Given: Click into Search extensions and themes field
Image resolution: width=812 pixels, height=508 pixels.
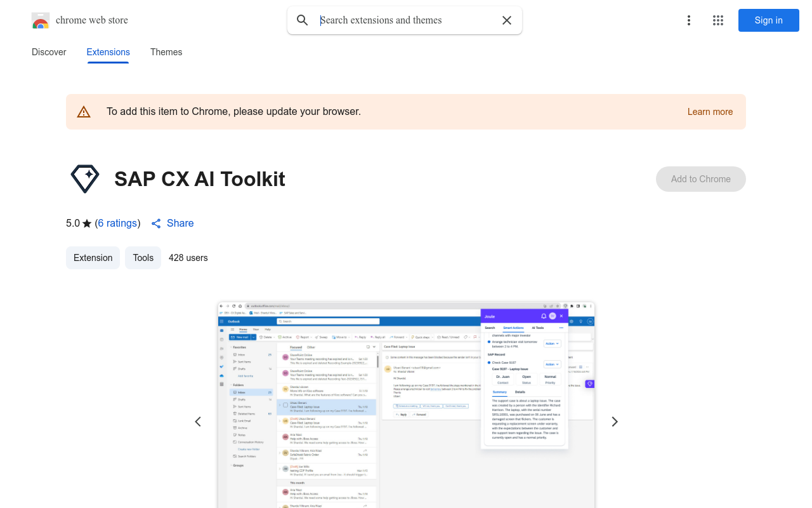Looking at the screenshot, I should click(x=406, y=20).
